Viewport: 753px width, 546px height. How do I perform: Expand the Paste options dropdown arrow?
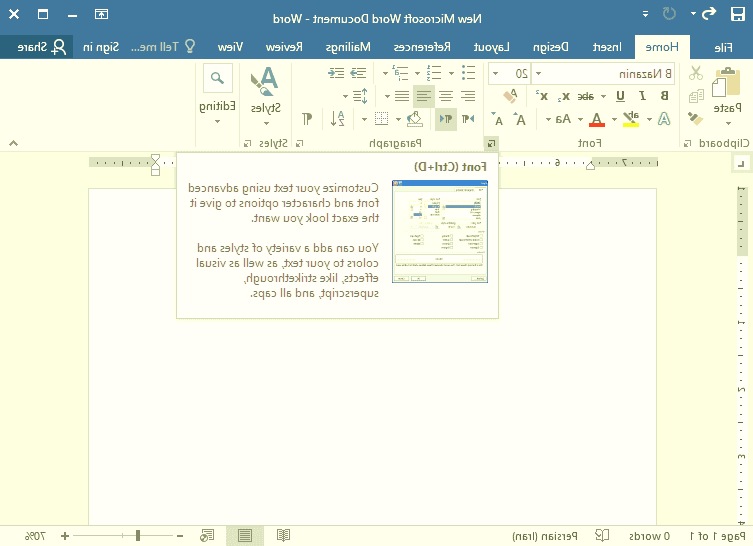tap(728, 123)
